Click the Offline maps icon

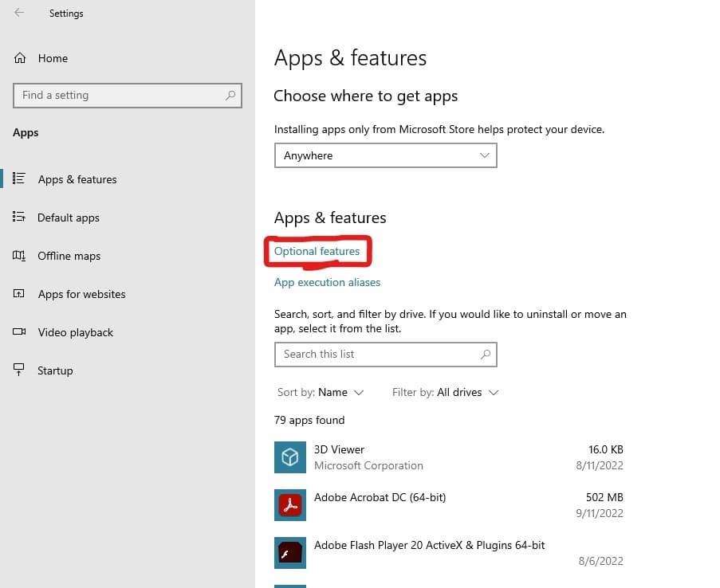click(19, 255)
